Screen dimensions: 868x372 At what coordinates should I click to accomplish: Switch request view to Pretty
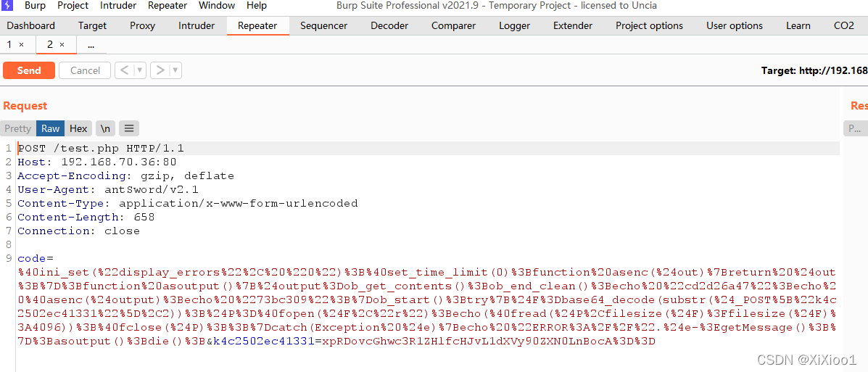(x=17, y=128)
